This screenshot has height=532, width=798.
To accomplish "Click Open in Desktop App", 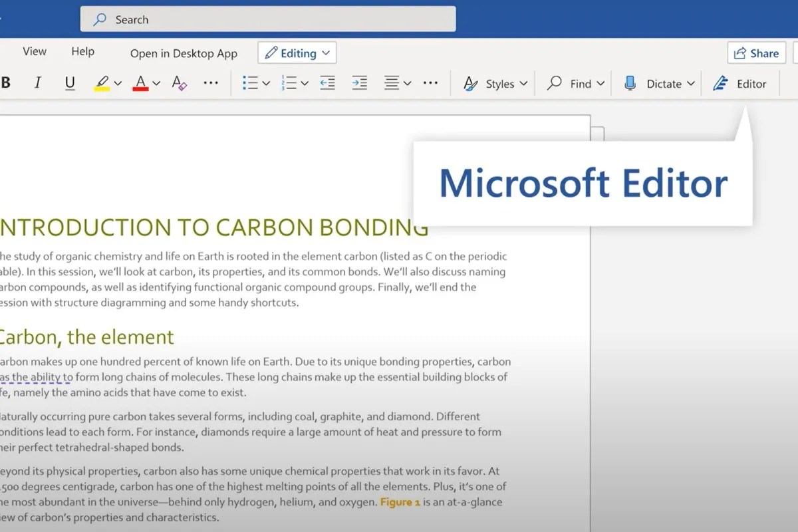I will pyautogui.click(x=184, y=54).
